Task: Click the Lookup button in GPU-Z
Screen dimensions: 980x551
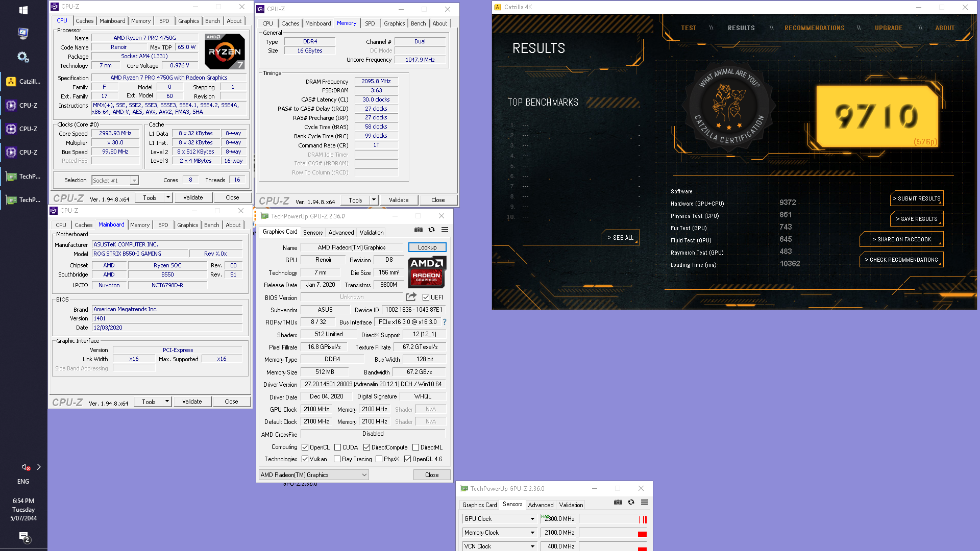Action: coord(427,247)
